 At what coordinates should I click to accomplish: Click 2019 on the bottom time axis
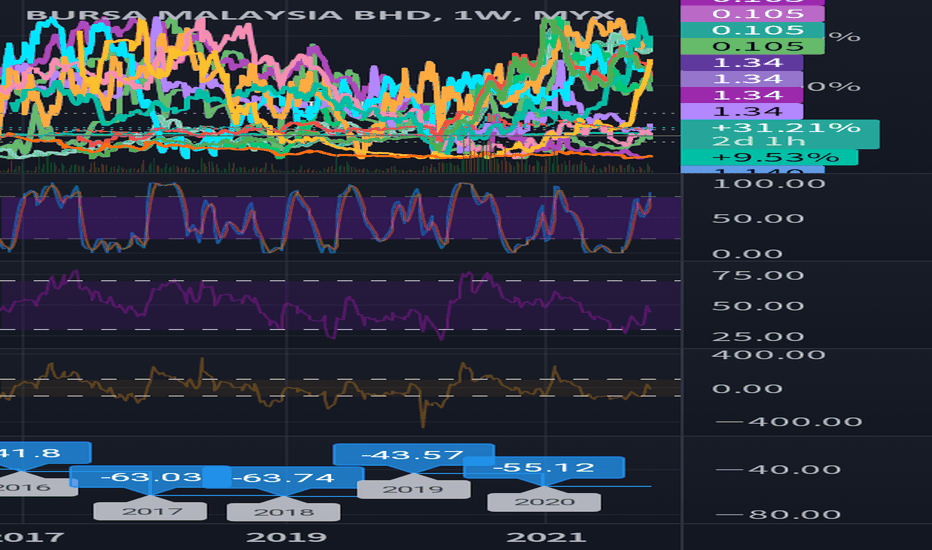[x=286, y=538]
